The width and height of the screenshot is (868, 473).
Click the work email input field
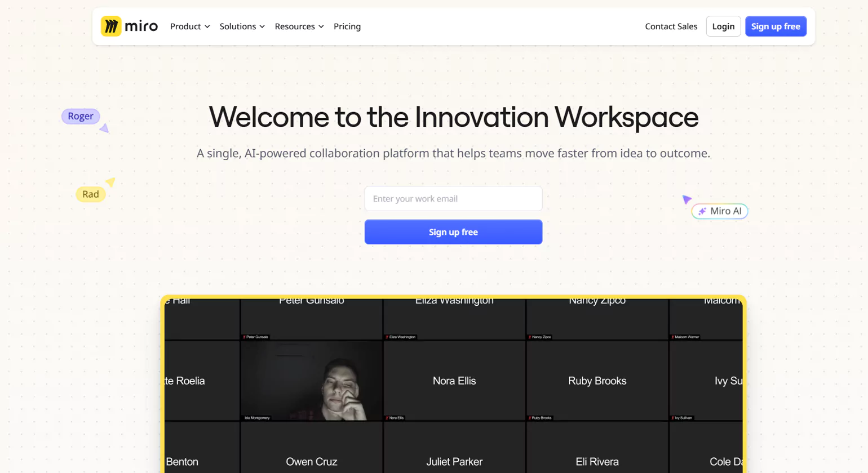click(453, 199)
